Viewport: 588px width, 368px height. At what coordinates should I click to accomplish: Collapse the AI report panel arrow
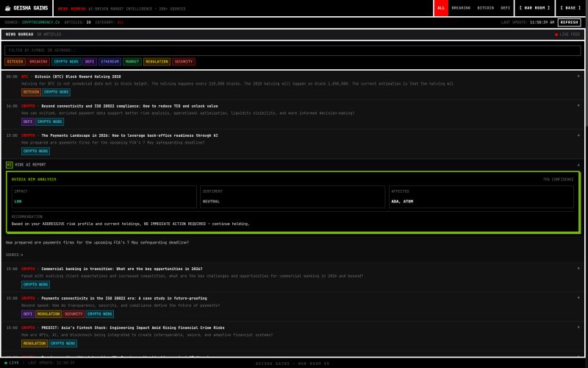tap(578, 165)
